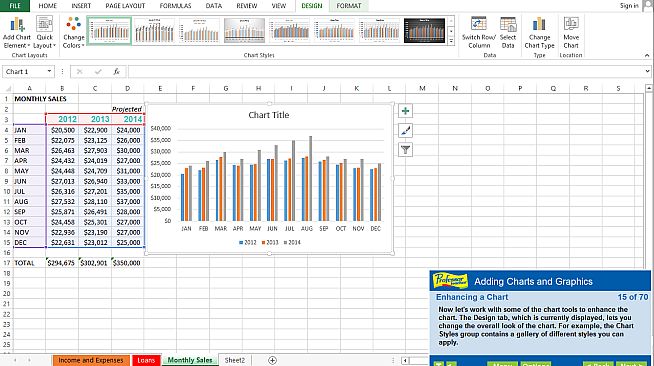This screenshot has height=366, width=654.
Task: Open the Quick Layout gallery
Action: pyautogui.click(x=44, y=33)
